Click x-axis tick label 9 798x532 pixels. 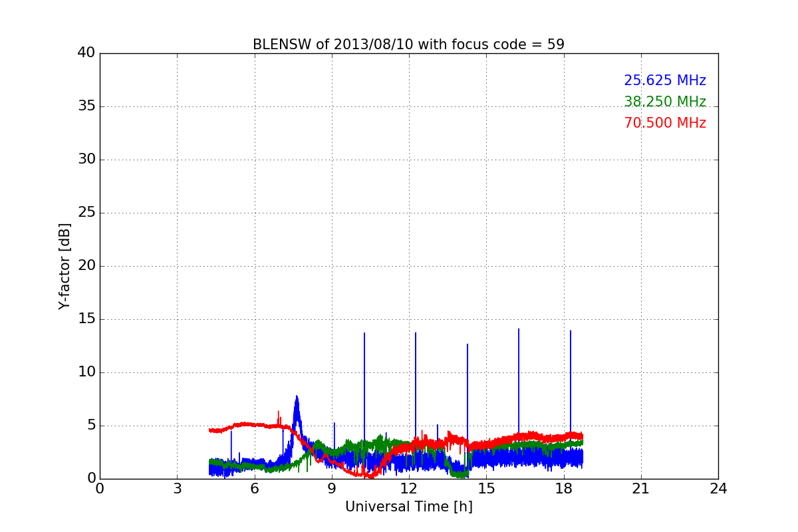(x=332, y=489)
